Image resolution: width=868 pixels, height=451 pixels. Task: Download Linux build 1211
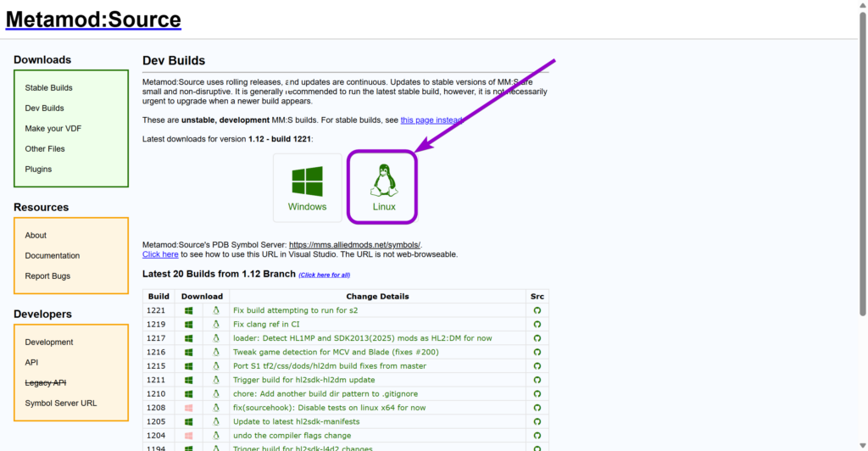point(216,380)
